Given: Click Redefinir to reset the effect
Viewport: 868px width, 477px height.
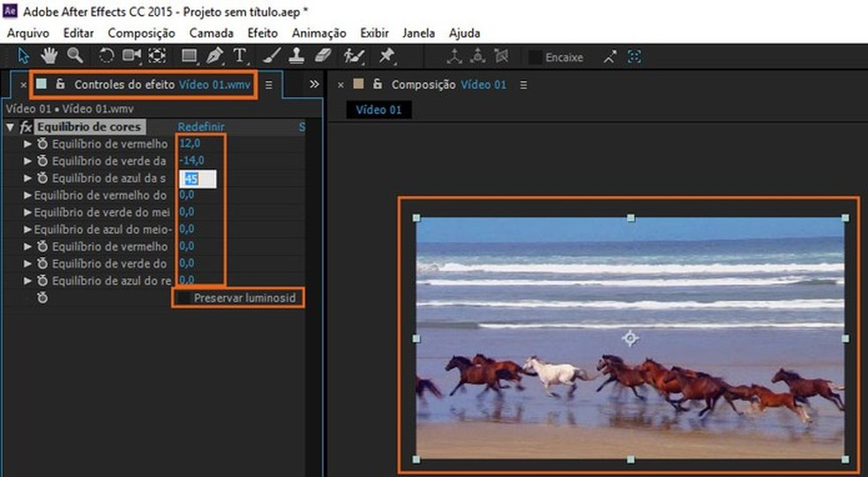Looking at the screenshot, I should pyautogui.click(x=200, y=127).
